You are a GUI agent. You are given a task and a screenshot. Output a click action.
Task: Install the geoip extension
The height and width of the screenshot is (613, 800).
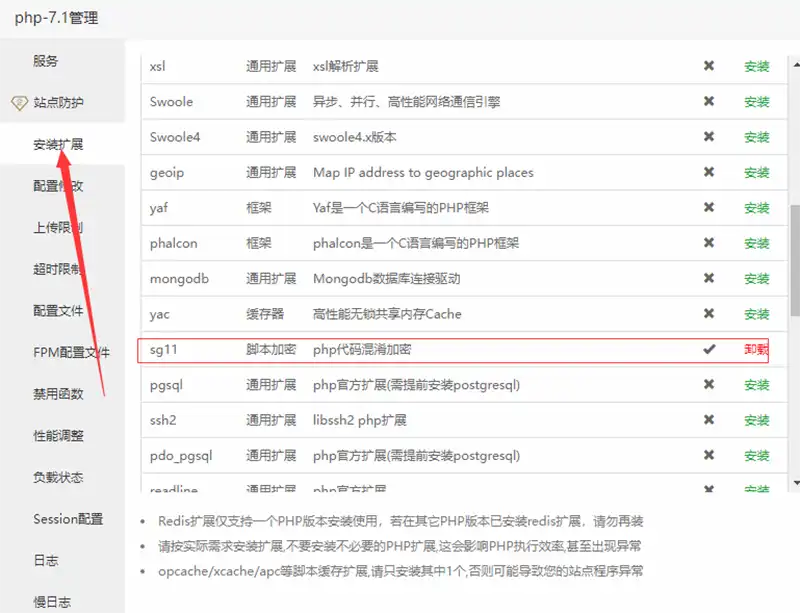(756, 173)
